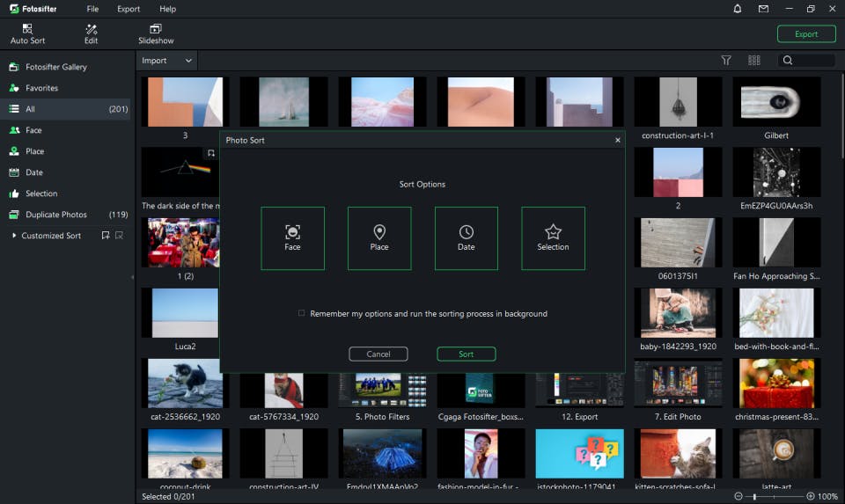Open Selection category in sidebar
The width and height of the screenshot is (845, 504).
(65, 194)
